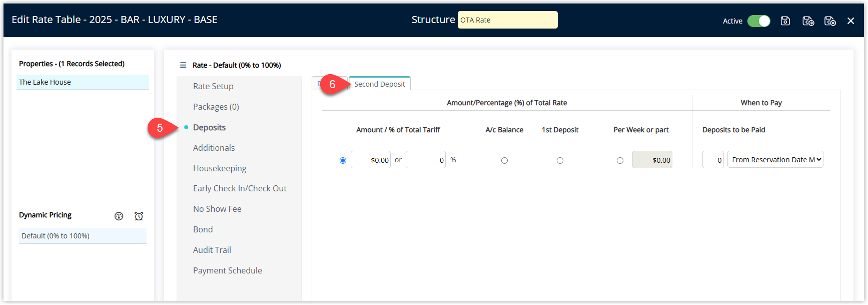Viewport: 868px width, 305px height.
Task: Toggle the Active switch off
Action: coord(758,21)
